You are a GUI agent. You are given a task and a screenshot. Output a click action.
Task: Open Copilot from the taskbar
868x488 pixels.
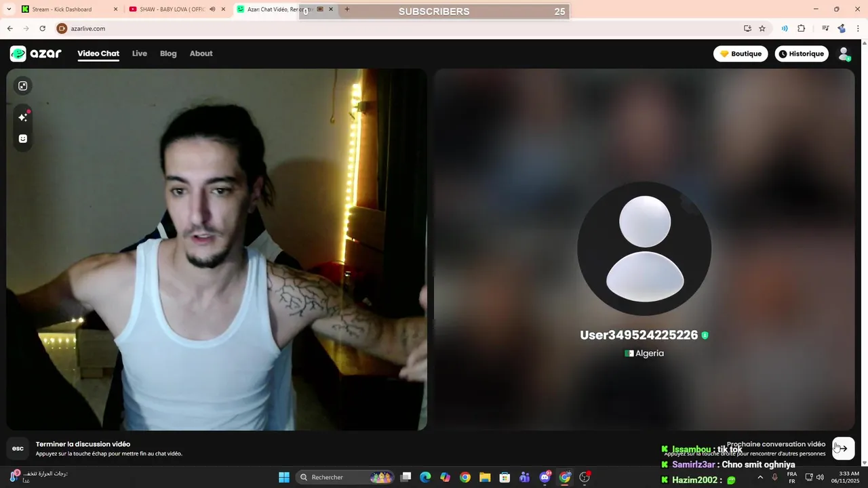tap(445, 477)
